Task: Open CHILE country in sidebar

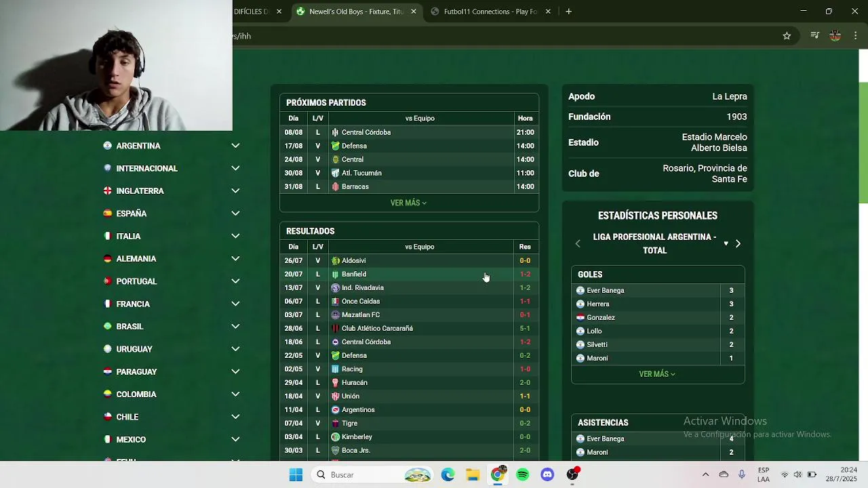Action: click(x=127, y=417)
